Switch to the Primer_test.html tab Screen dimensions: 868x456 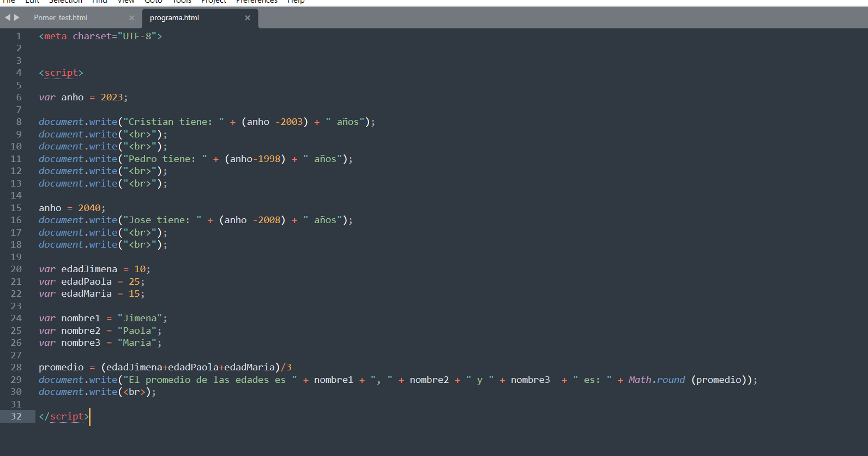coord(61,18)
